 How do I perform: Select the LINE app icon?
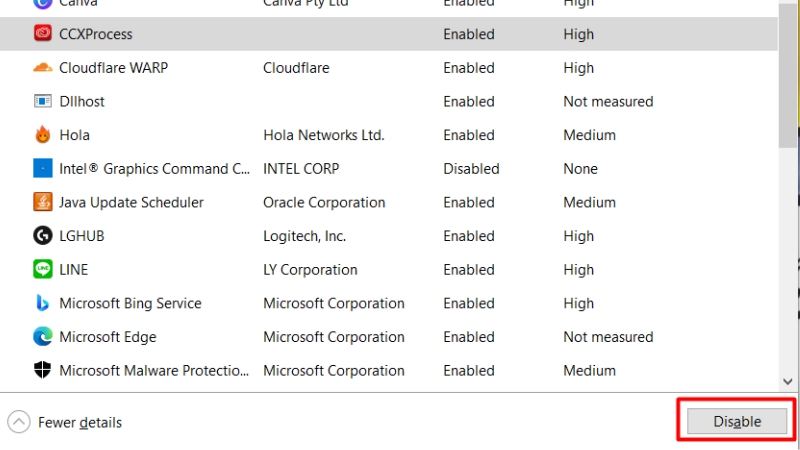43,269
